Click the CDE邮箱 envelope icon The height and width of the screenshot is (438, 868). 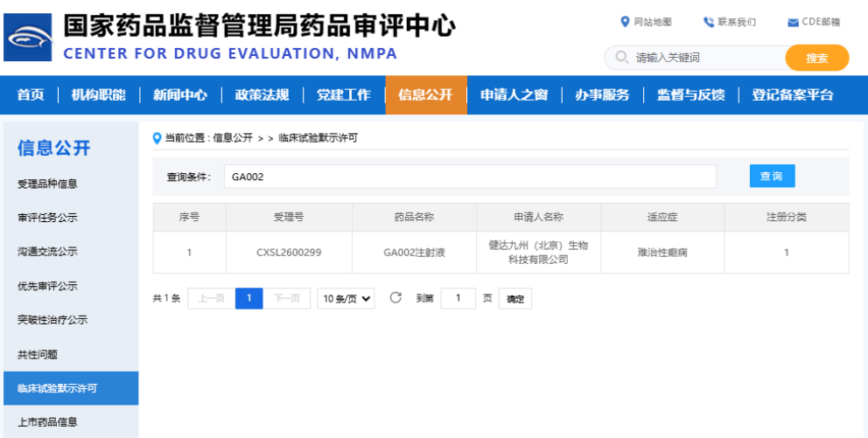pyautogui.click(x=793, y=23)
